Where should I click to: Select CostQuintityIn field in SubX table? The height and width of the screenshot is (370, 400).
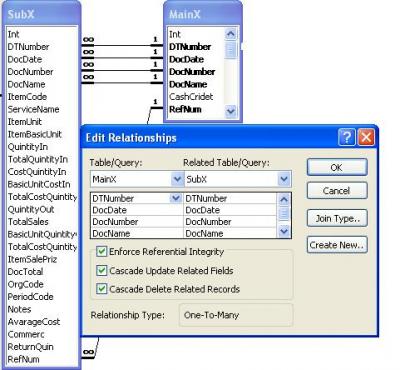coord(37,172)
